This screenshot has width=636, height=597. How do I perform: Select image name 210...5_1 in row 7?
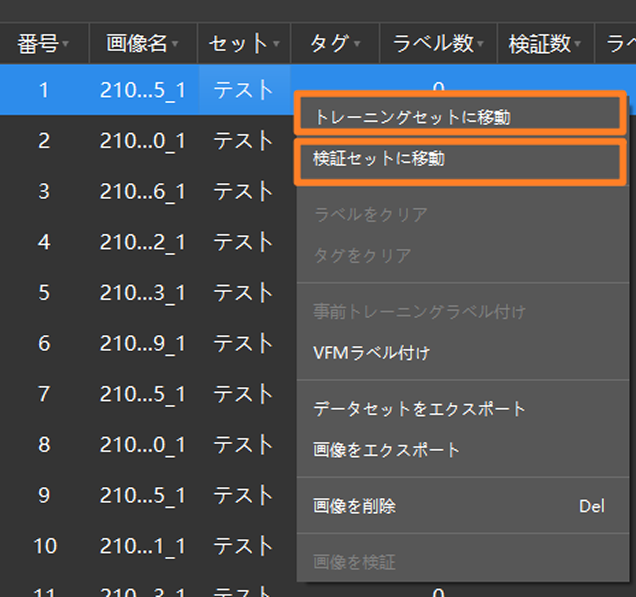143,394
